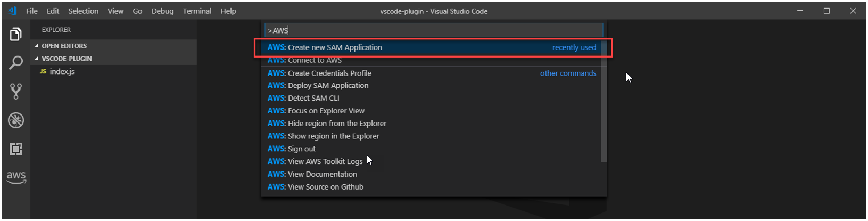Click the command palette input field
This screenshot has height=221, width=868.
click(x=434, y=30)
